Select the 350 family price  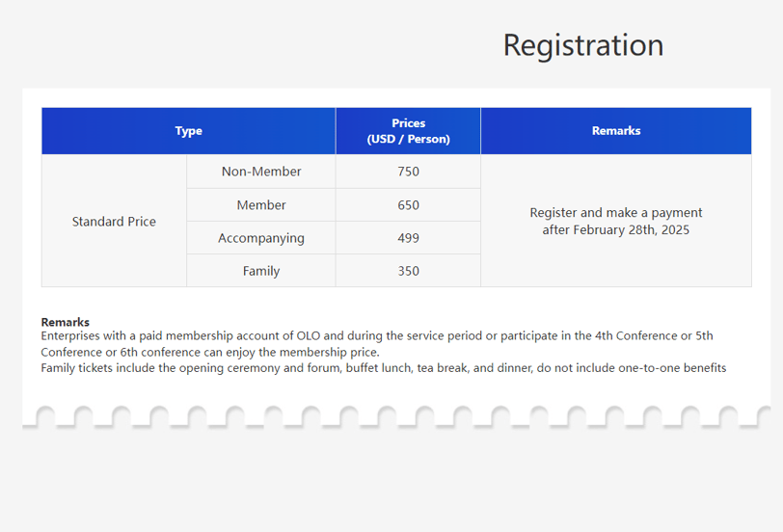click(408, 271)
